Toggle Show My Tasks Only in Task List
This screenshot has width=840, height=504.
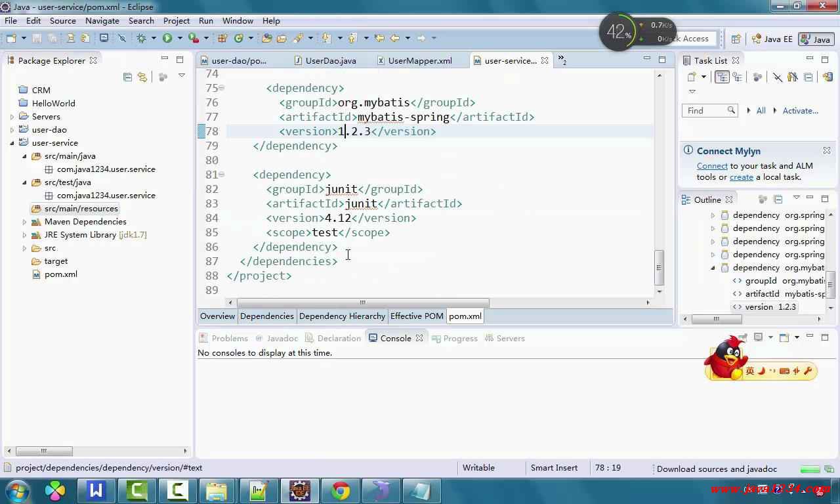[792, 77]
